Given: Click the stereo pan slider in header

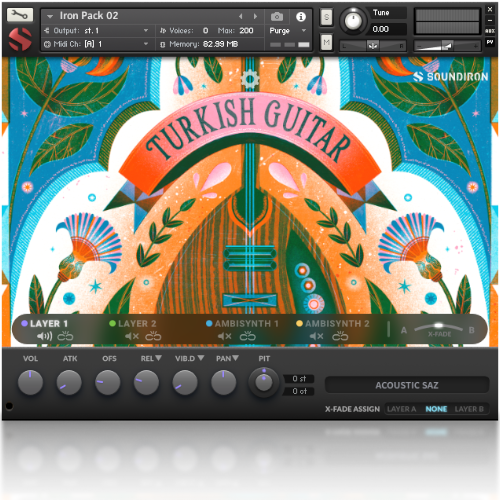Looking at the screenshot, I should pyautogui.click(x=373, y=46).
